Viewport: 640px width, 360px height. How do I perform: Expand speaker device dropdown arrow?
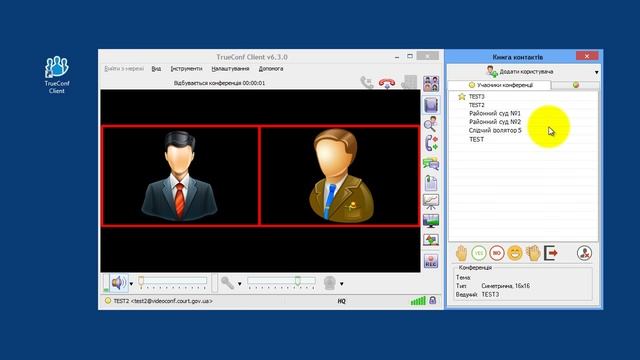coord(131,284)
